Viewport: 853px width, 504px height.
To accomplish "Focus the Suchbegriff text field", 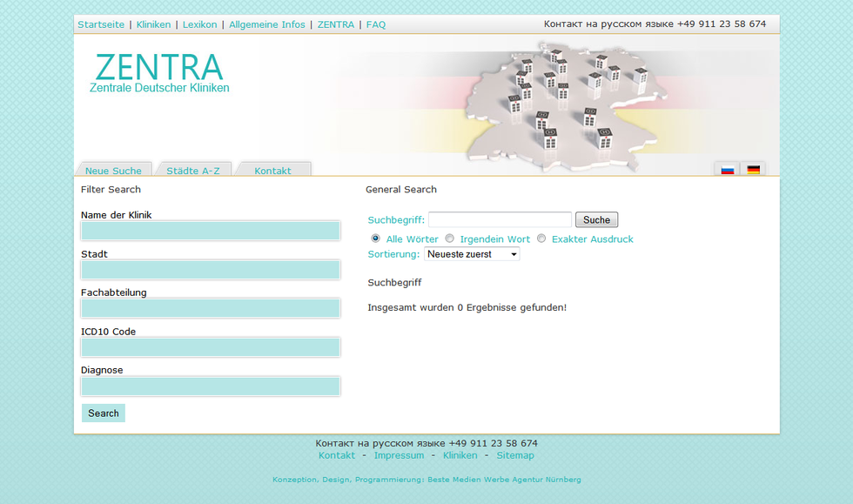I will point(500,220).
